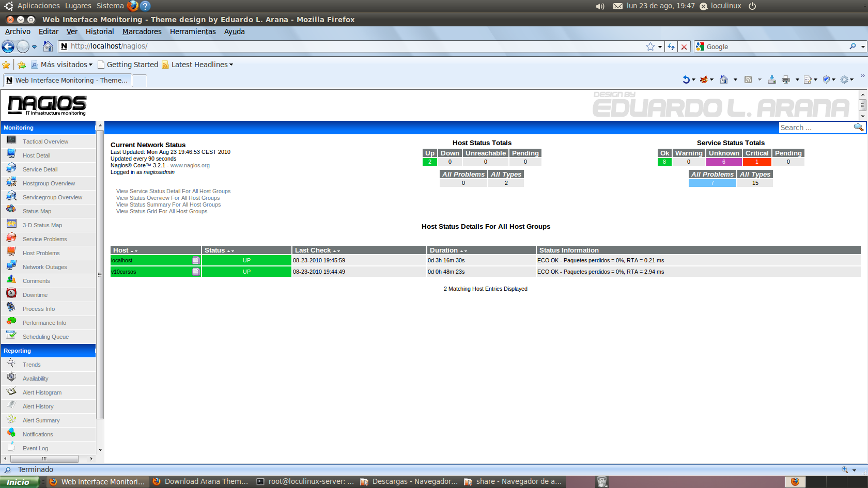Click the Network Outages icon
Viewport: 868px width, 488px height.
pos(11,266)
